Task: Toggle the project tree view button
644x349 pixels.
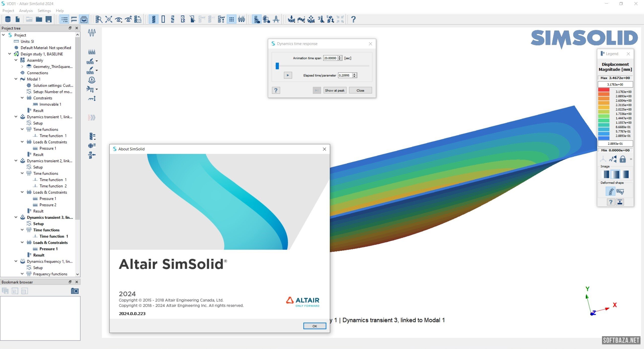Action: point(64,19)
